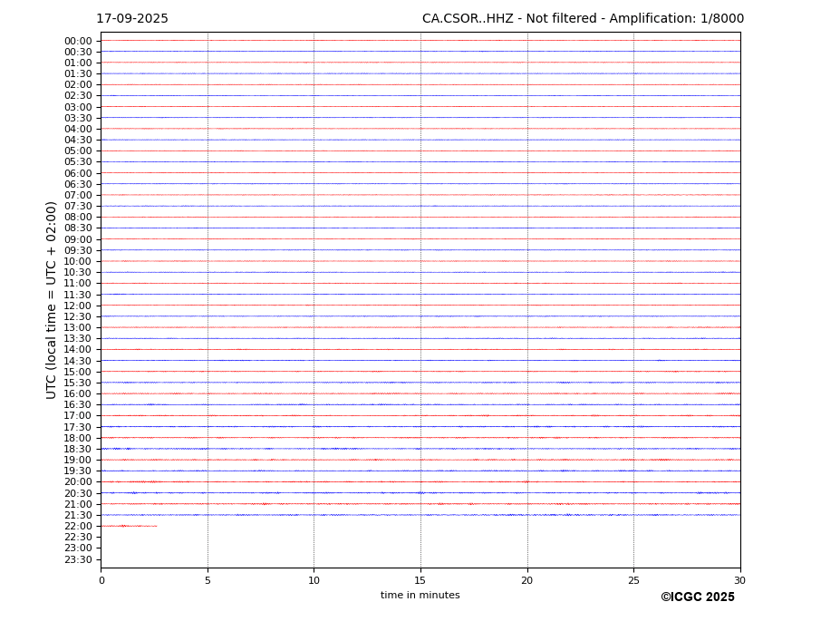Viewport: 840px width, 631px height.
Task: Select the 09:00 time row label
Action: 78,239
